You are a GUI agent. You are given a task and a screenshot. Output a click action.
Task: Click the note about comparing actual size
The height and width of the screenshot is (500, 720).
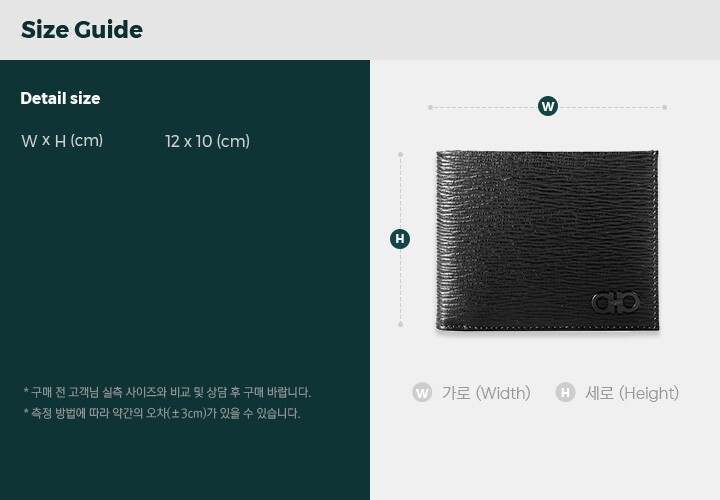[x=167, y=392]
